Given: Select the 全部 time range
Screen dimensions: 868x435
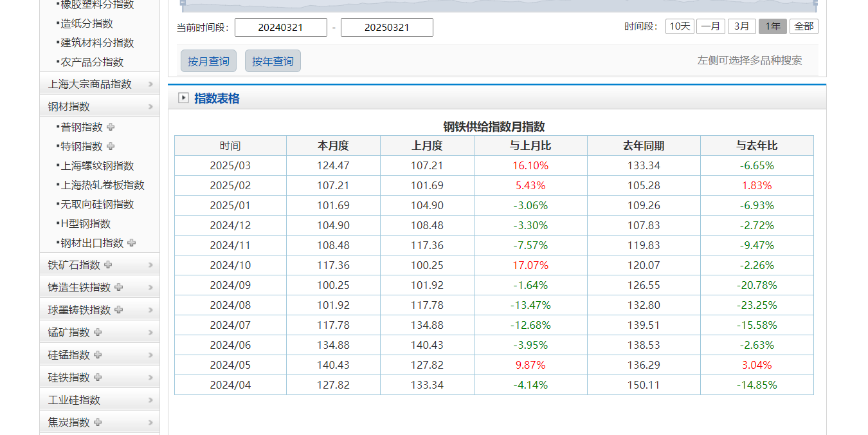Looking at the screenshot, I should [x=804, y=26].
